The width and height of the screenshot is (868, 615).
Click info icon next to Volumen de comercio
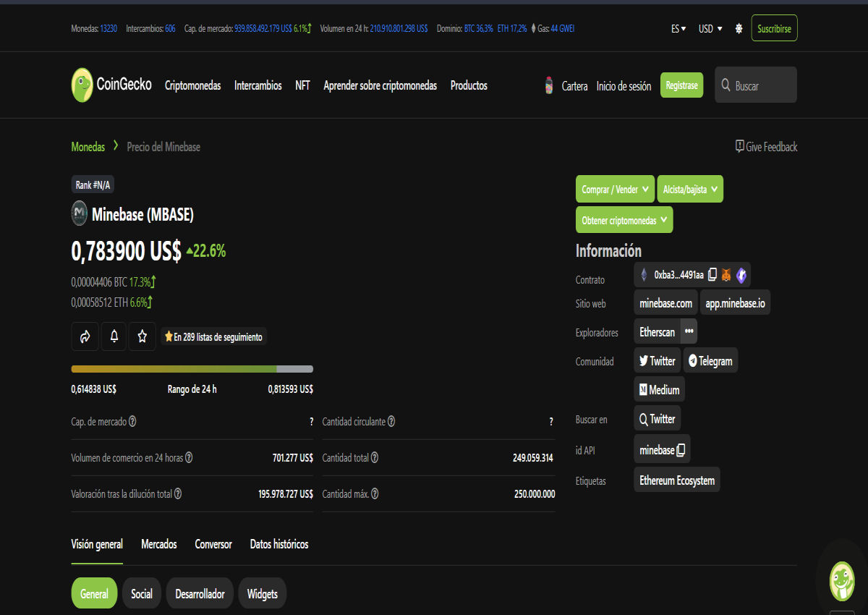(189, 457)
